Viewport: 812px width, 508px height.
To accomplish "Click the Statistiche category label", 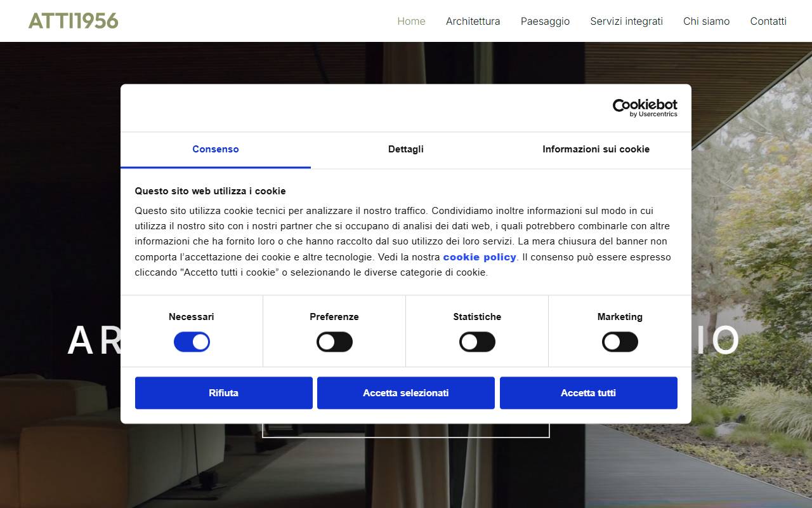I will click(477, 317).
